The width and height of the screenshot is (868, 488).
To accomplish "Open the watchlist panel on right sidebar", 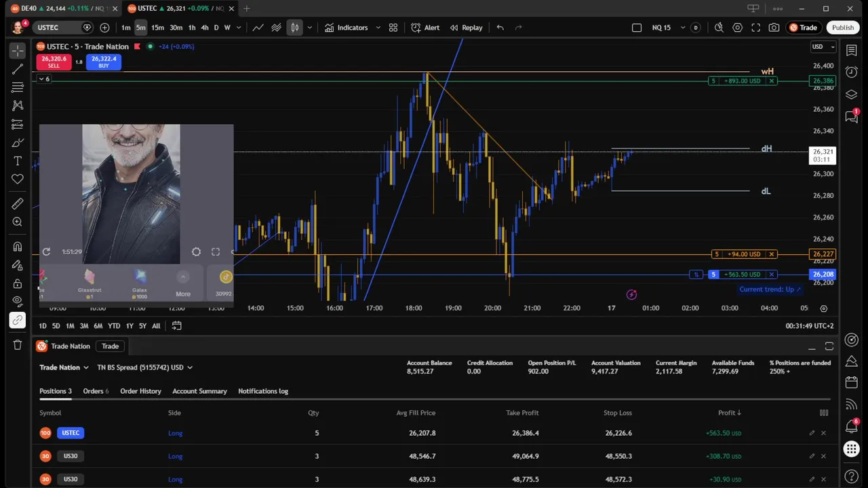I will (852, 51).
